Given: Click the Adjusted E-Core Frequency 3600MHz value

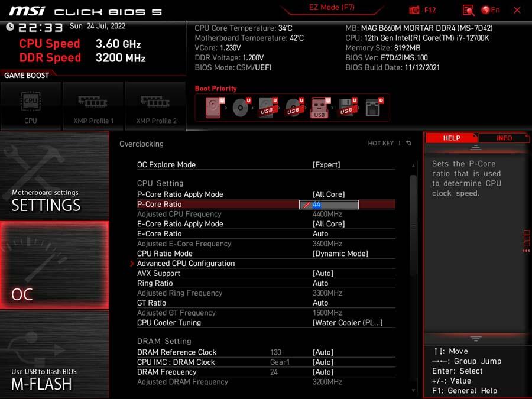Looking at the screenshot, I should [x=327, y=244].
